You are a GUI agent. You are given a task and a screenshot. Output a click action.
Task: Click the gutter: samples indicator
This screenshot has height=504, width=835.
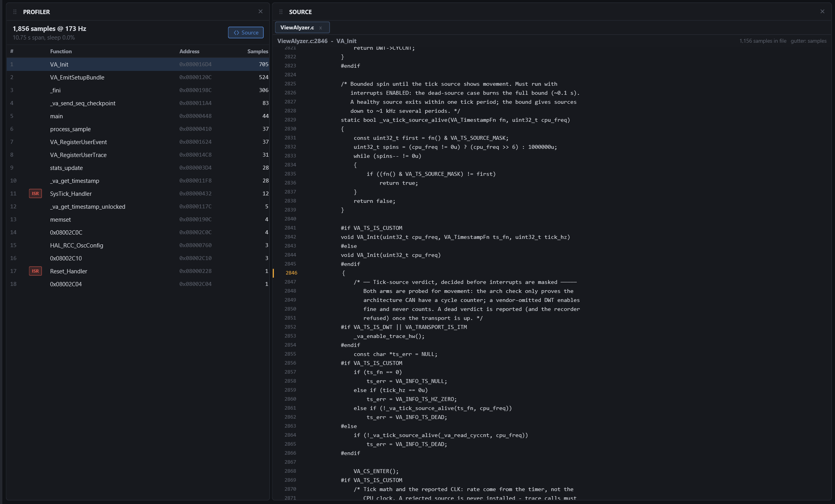(808, 41)
